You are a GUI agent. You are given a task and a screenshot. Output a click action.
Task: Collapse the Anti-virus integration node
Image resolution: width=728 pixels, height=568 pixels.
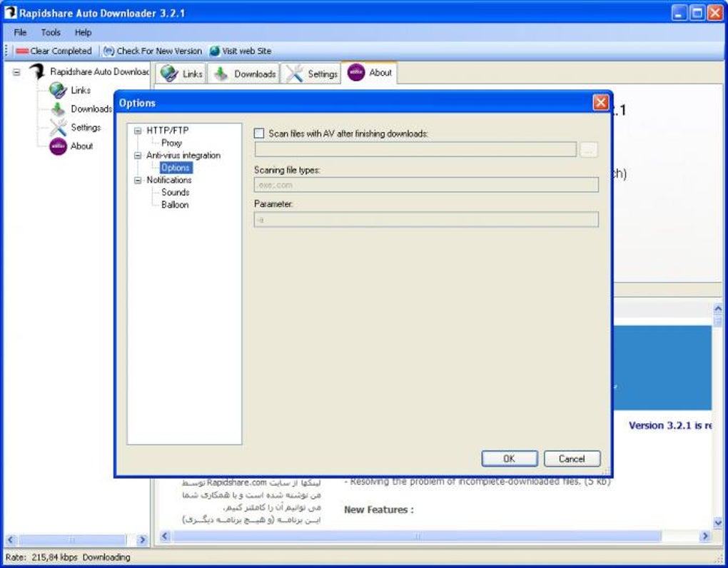click(138, 156)
